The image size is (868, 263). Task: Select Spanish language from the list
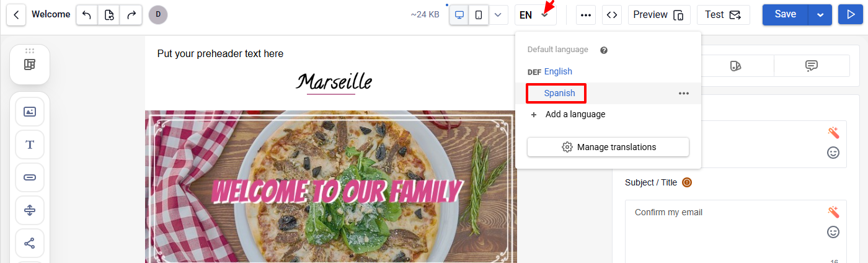[559, 93]
